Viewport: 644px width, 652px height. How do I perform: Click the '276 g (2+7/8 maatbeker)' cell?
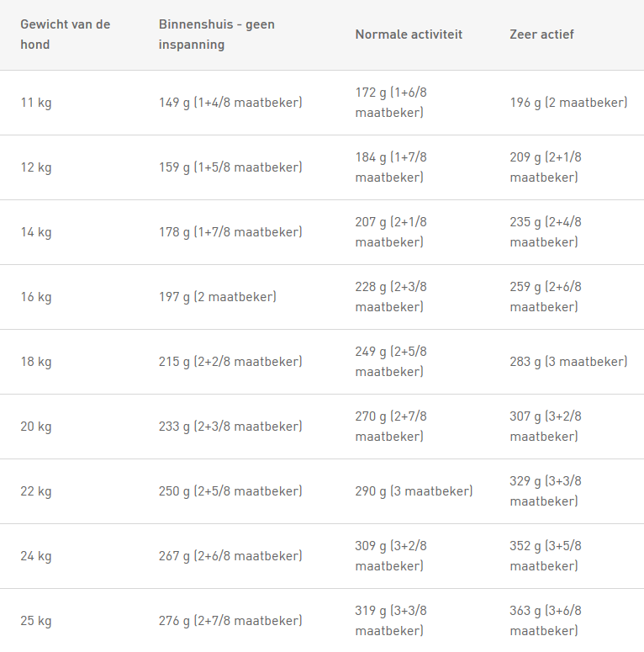pos(230,621)
